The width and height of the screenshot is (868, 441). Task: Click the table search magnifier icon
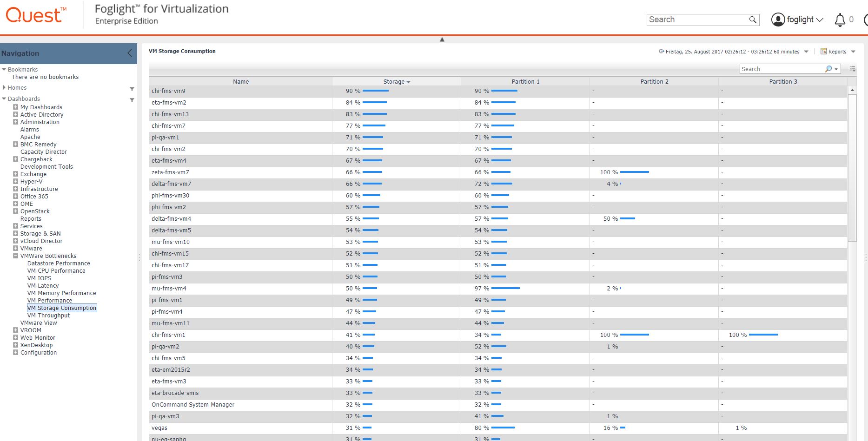[x=828, y=69]
